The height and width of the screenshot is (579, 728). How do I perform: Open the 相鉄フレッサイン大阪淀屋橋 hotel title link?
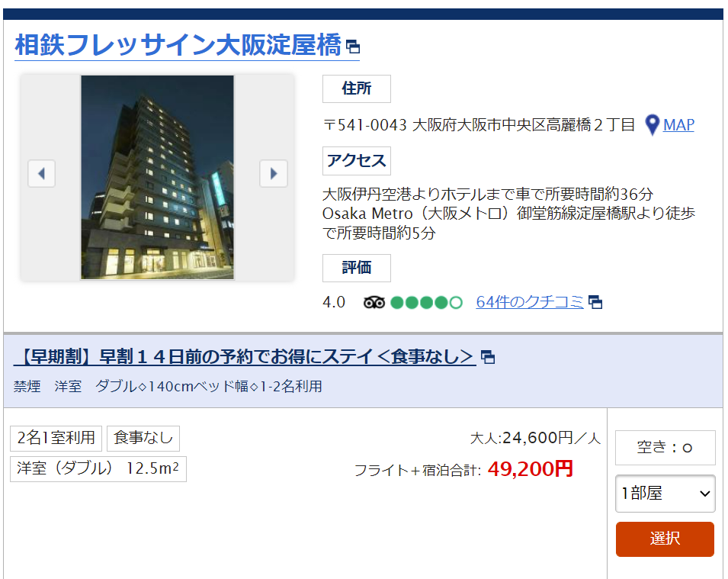click(x=178, y=45)
